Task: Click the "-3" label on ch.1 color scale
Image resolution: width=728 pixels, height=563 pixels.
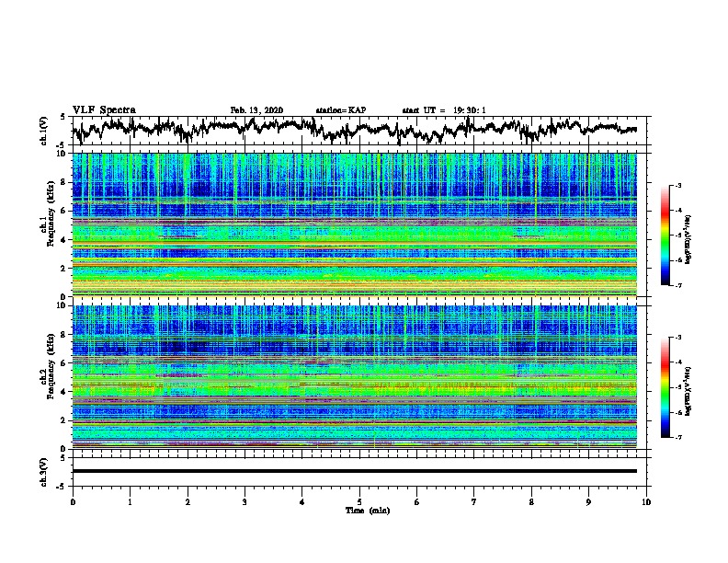Action: [x=677, y=185]
